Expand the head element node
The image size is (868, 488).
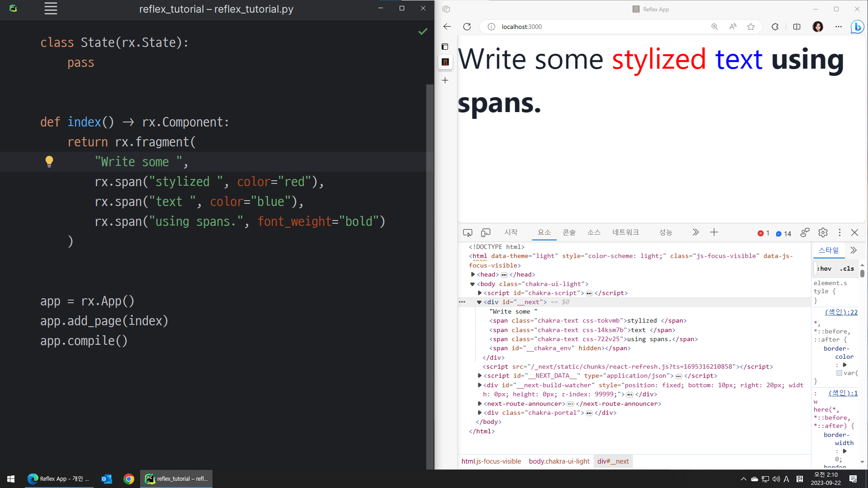click(x=473, y=274)
